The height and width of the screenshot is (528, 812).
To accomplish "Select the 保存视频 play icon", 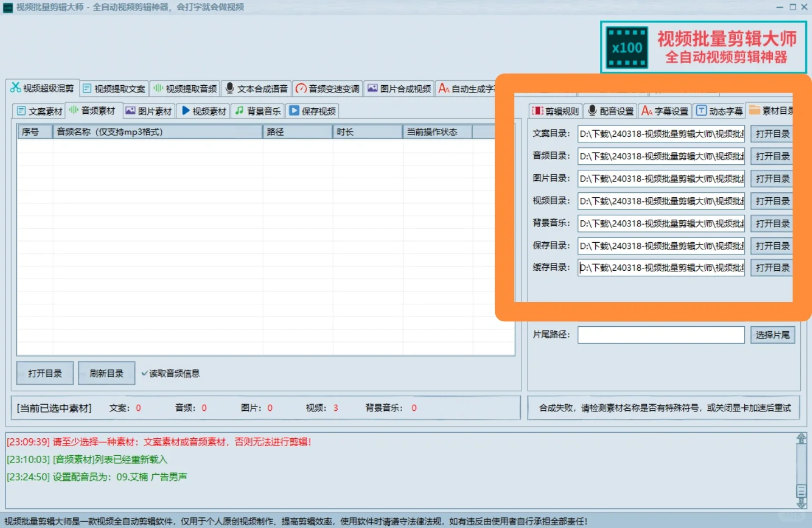I will point(295,110).
